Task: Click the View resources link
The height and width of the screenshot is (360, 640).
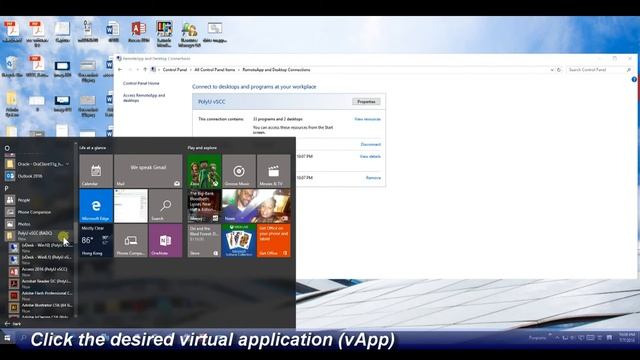Action: 367,119
